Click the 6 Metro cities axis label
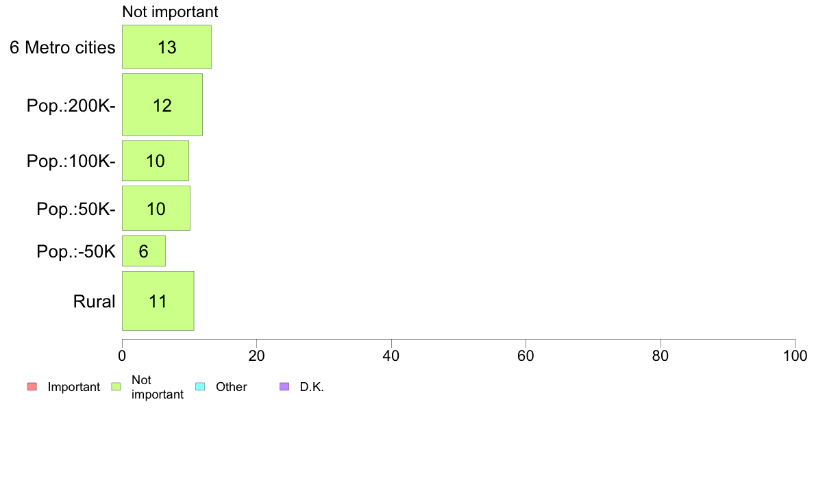This screenshot has width=814, height=504. tap(62, 48)
